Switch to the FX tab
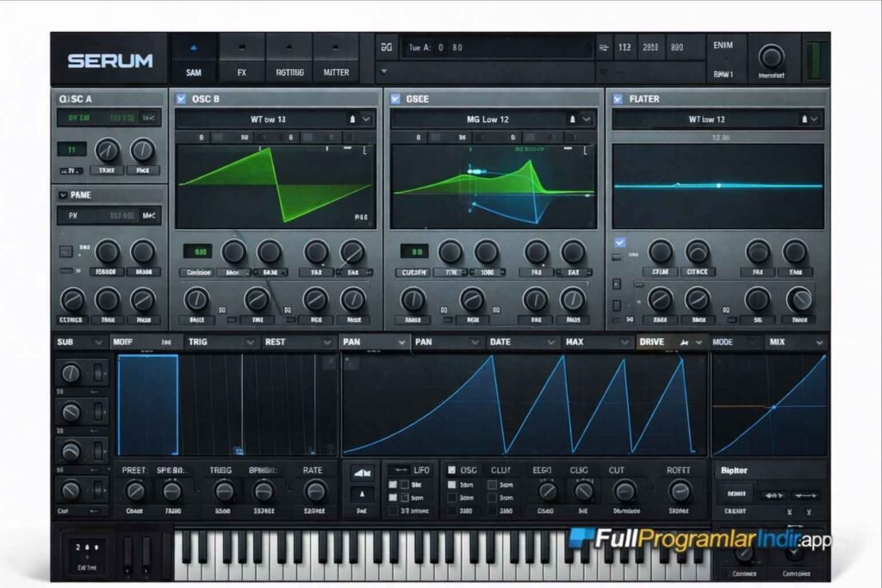882x588 pixels. pos(242,71)
